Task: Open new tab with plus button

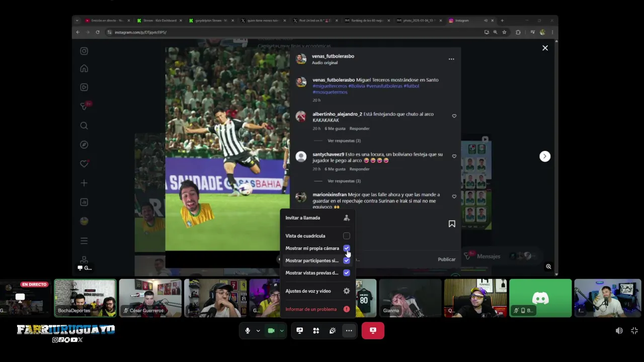Action: 502,21
